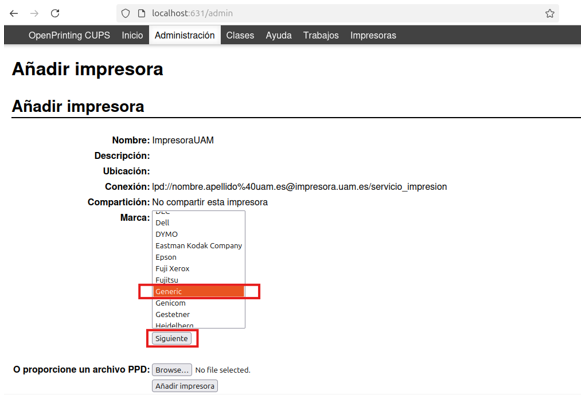Select Generic in the Marca list

point(199,291)
